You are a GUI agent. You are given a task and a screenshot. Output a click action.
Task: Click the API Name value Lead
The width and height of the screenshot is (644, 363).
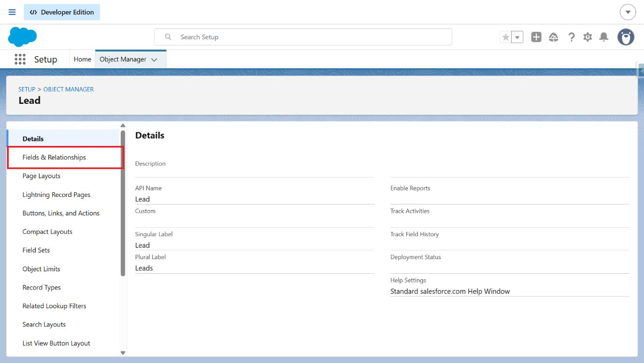coord(142,199)
